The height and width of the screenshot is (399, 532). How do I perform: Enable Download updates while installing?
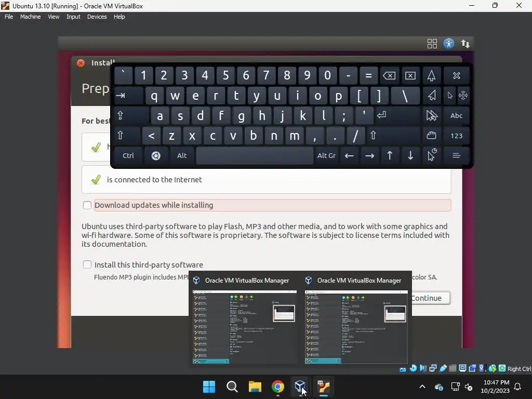click(87, 205)
